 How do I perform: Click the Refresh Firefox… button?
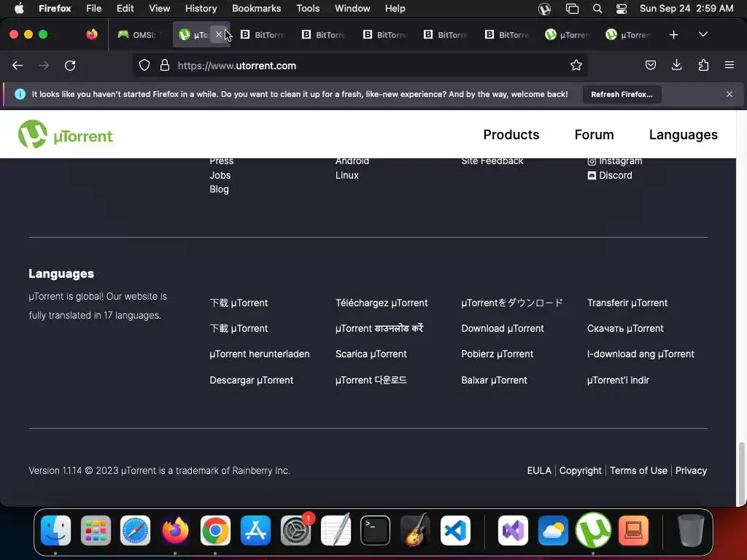pos(622,94)
